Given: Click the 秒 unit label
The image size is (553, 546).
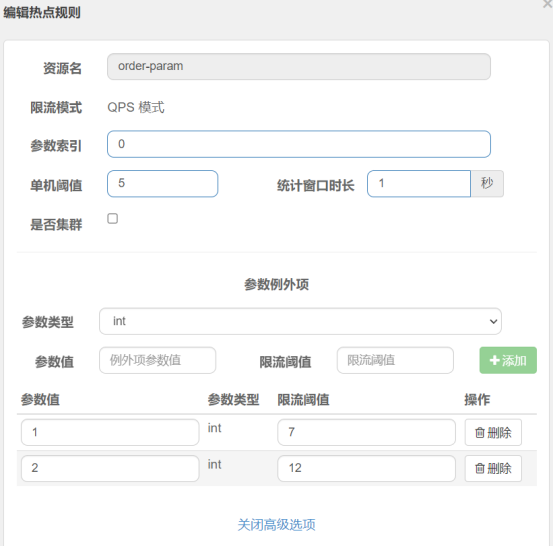Looking at the screenshot, I should [487, 183].
